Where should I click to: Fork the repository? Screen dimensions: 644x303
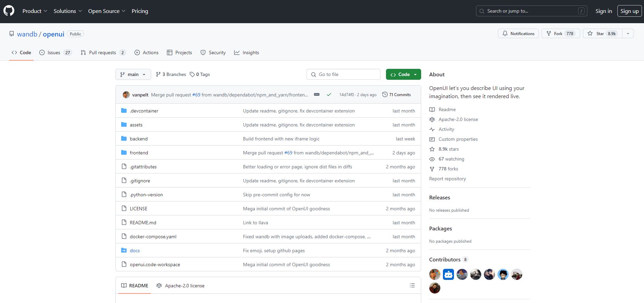560,33
